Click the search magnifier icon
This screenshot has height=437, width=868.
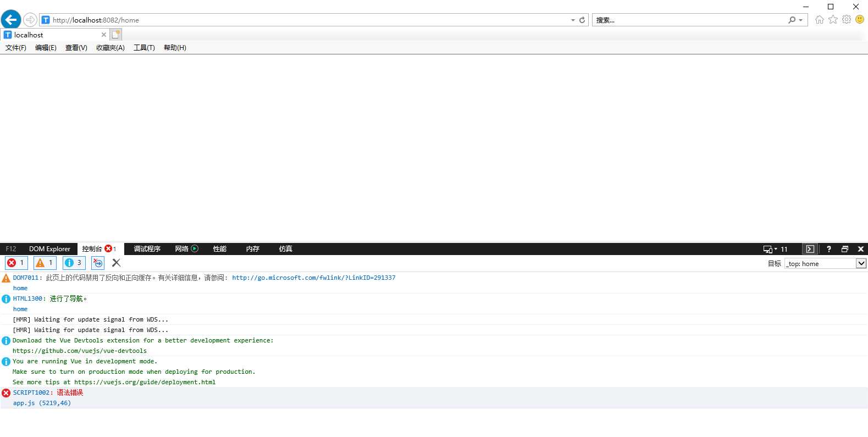[x=792, y=20]
